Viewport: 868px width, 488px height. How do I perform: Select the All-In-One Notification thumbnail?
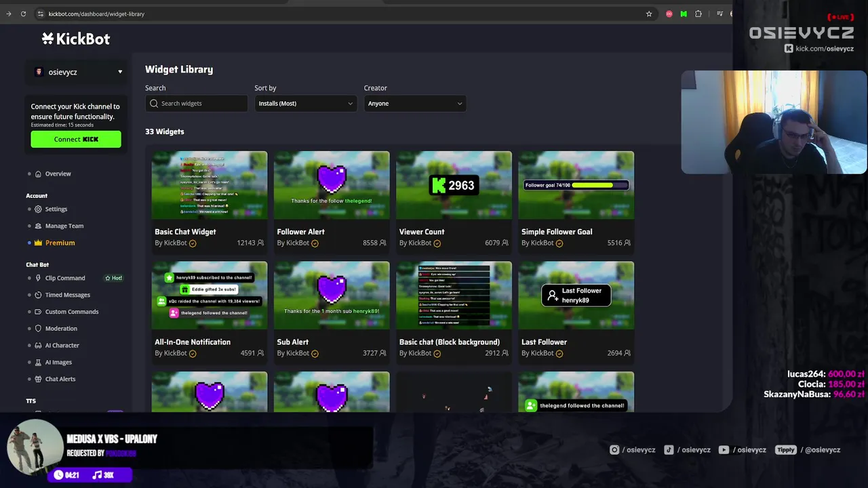click(210, 296)
